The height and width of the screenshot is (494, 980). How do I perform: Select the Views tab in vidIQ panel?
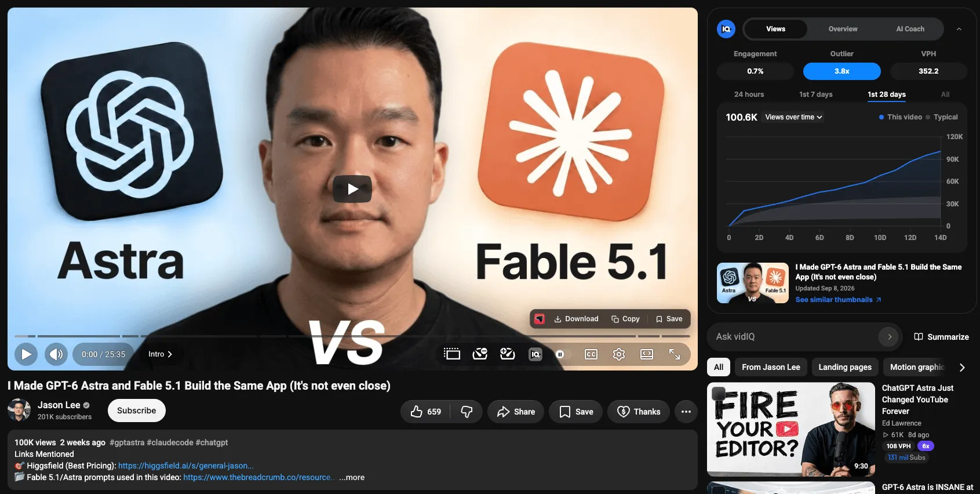point(775,29)
